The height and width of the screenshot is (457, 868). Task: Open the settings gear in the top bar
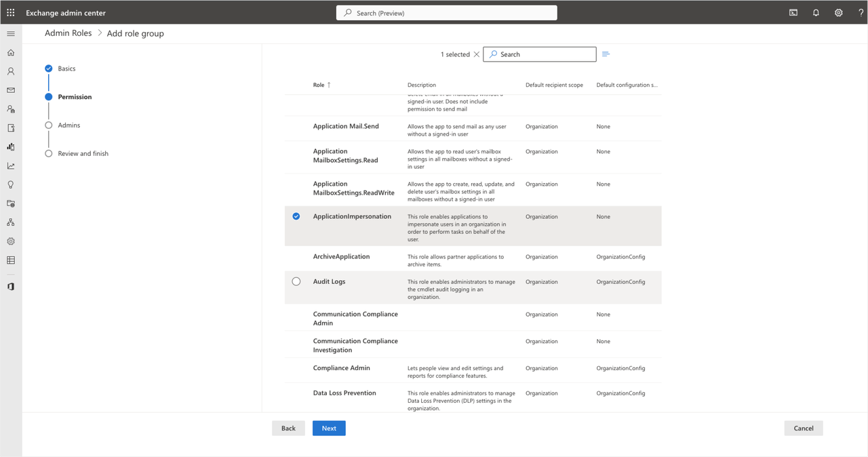click(x=838, y=12)
